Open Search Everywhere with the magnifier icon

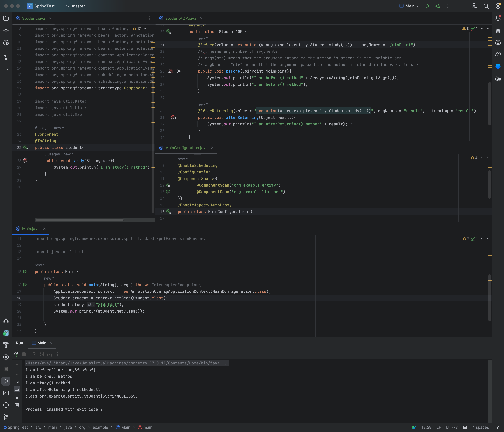pyautogui.click(x=486, y=6)
